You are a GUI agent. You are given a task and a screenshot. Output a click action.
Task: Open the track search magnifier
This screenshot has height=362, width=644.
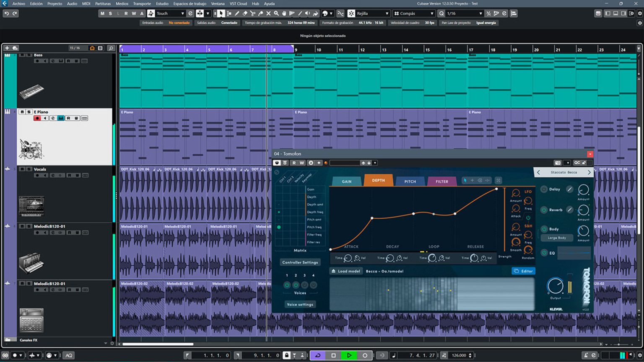point(111,48)
